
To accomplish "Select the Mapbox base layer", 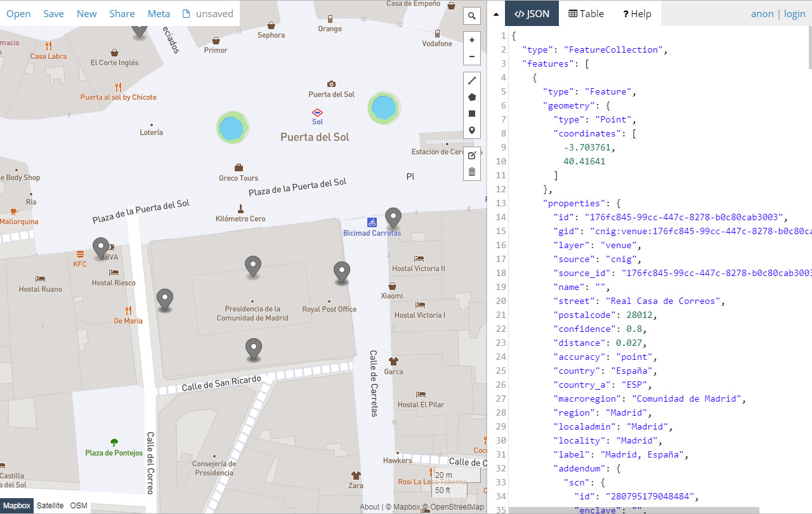I will 15,506.
